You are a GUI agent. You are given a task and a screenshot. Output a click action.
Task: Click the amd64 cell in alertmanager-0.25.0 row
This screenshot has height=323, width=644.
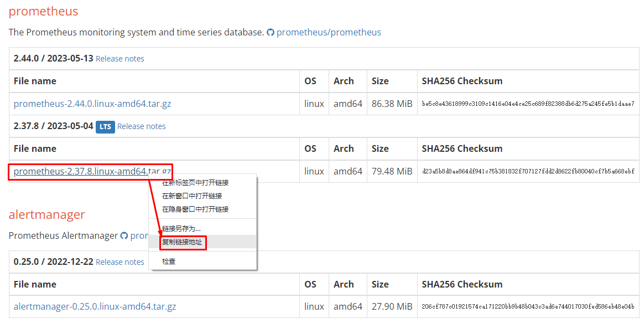pyautogui.click(x=348, y=306)
